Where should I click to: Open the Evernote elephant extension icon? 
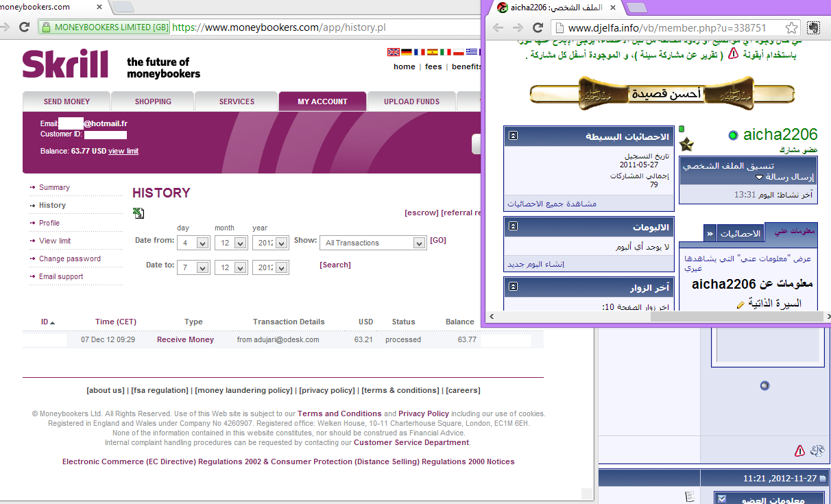pyautogui.click(x=814, y=28)
